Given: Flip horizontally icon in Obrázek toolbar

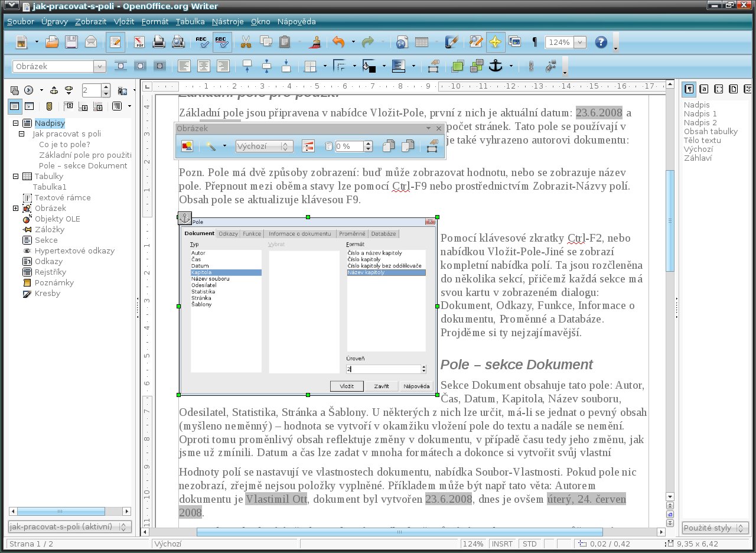Looking at the screenshot, I should [388, 146].
